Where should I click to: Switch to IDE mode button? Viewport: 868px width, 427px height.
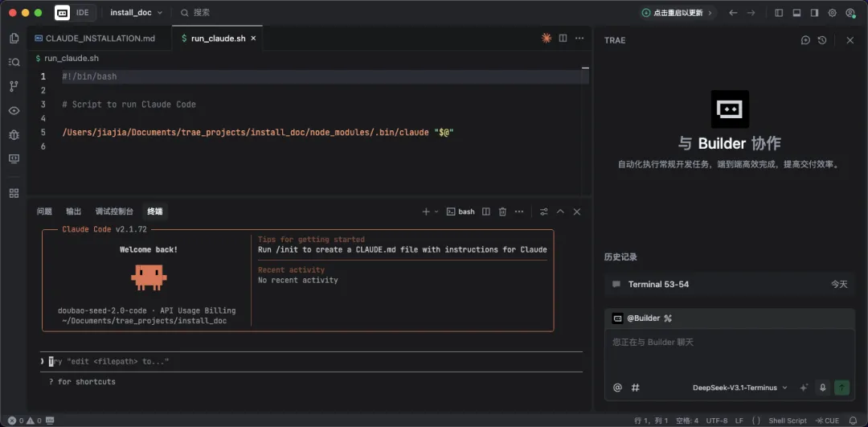pos(83,12)
